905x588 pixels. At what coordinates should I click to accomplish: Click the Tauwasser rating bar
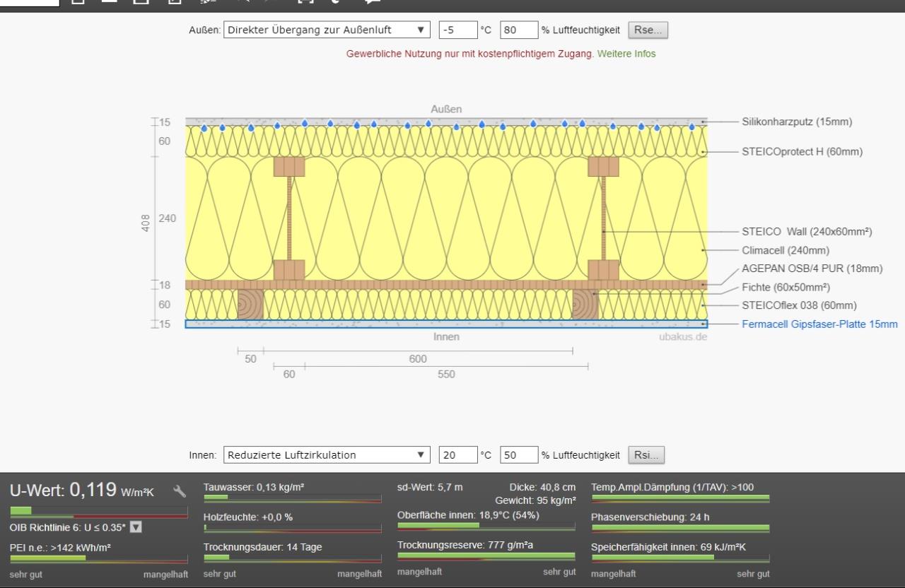click(x=292, y=498)
